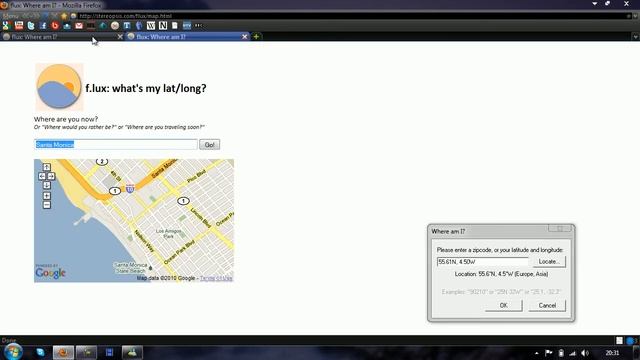Open Firefox from the taskbar
This screenshot has width=640, height=360.
[63, 352]
